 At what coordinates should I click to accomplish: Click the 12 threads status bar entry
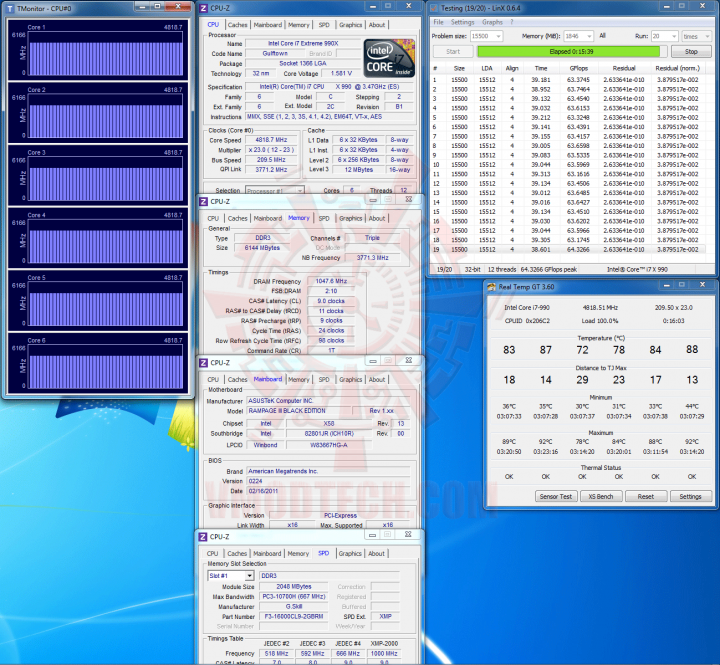(x=501, y=270)
